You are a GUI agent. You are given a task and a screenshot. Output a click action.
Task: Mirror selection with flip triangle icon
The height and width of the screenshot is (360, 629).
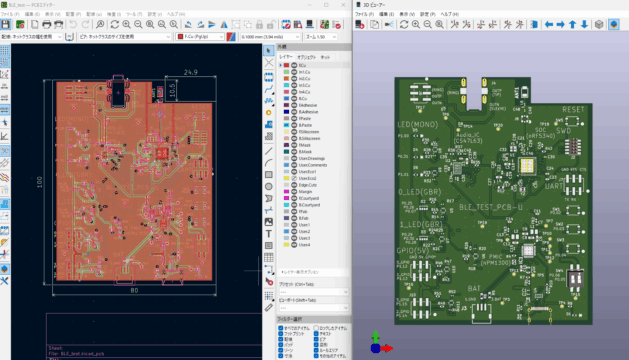coord(224,24)
